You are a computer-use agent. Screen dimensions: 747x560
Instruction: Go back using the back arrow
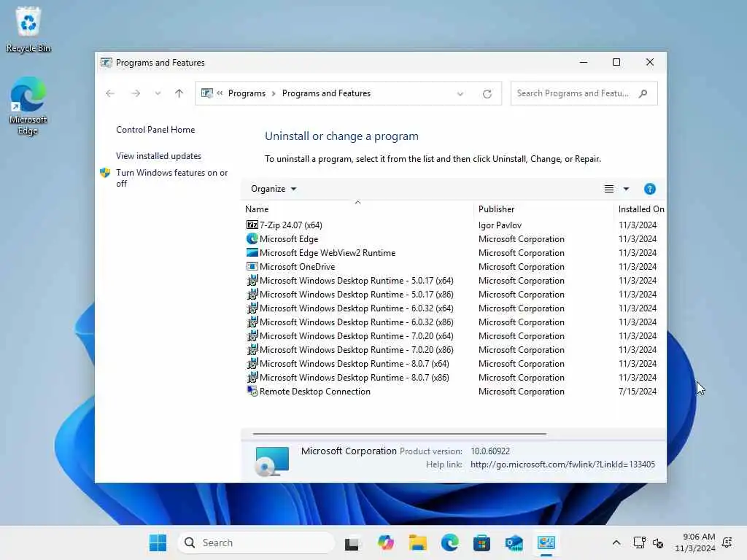click(110, 93)
